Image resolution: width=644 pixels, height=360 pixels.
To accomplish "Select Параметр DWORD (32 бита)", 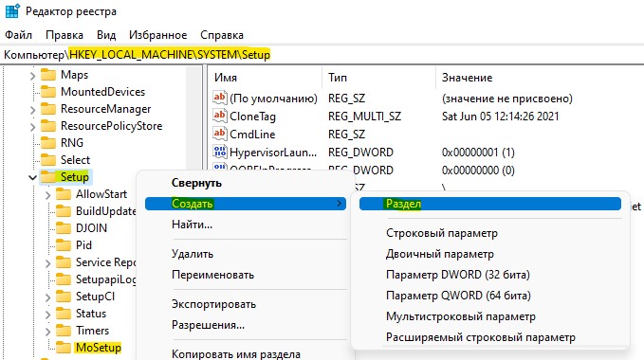I will [490, 275].
